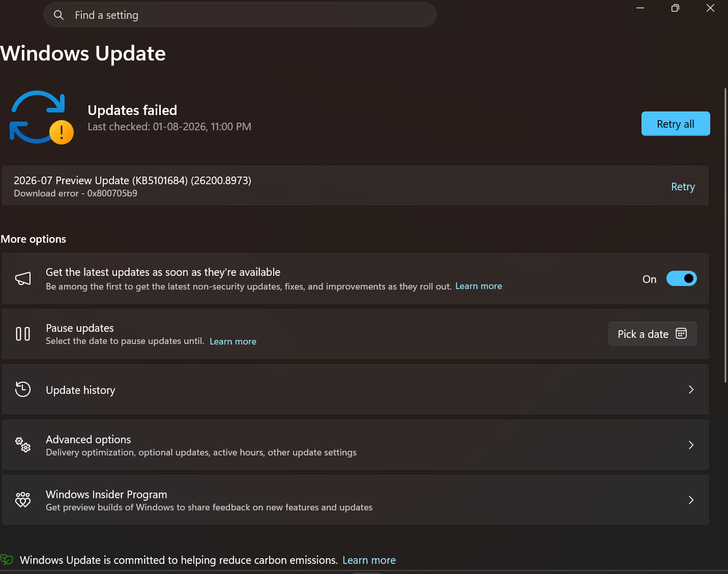728x574 pixels.
Task: Retry the KB5101684 Preview Update download
Action: [x=683, y=187]
